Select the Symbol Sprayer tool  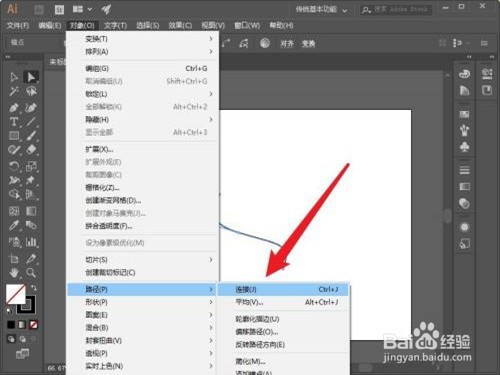(x=14, y=242)
